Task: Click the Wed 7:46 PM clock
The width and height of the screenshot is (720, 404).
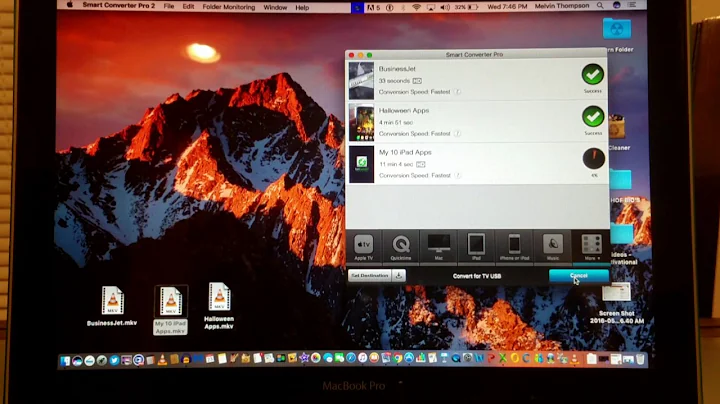Action: click(507, 7)
